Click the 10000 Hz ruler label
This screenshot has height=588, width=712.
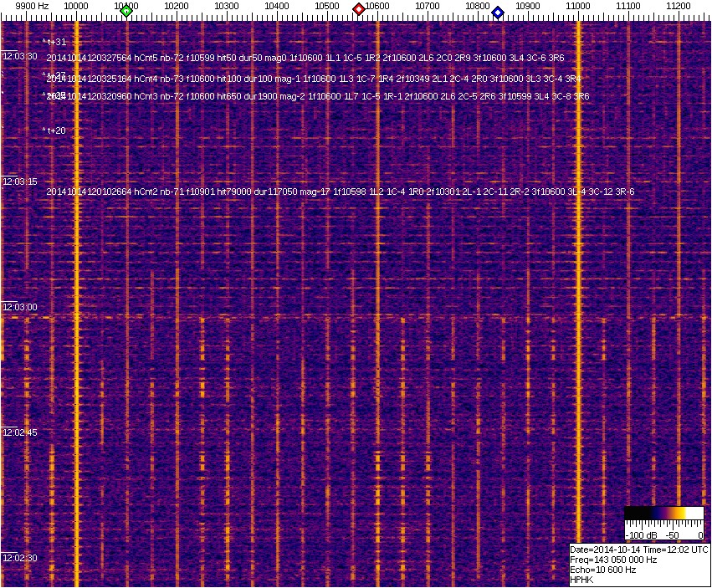76,6
